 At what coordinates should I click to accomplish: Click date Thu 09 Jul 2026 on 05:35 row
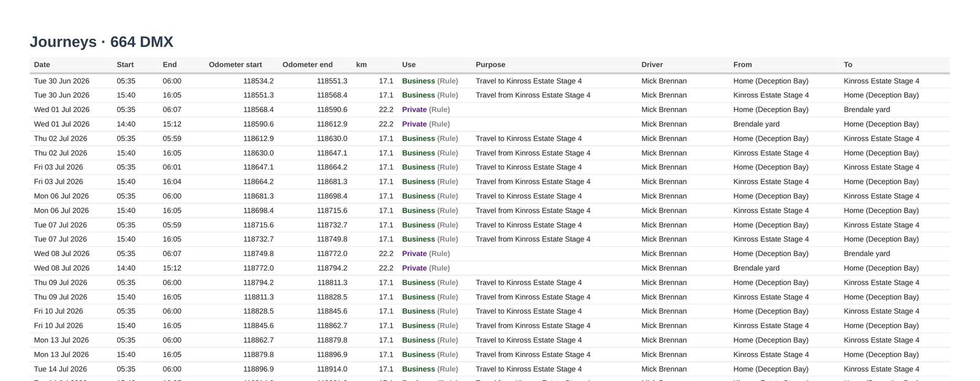[61, 282]
